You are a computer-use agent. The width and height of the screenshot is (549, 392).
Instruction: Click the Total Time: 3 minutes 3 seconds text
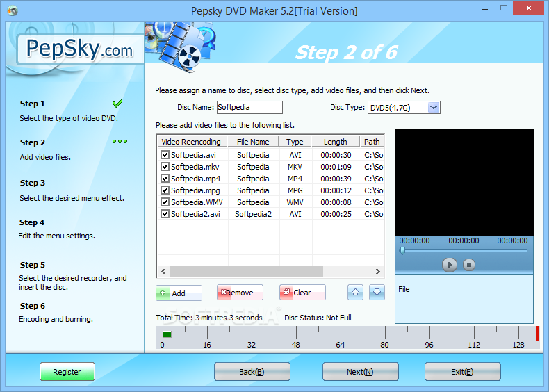[x=209, y=318]
